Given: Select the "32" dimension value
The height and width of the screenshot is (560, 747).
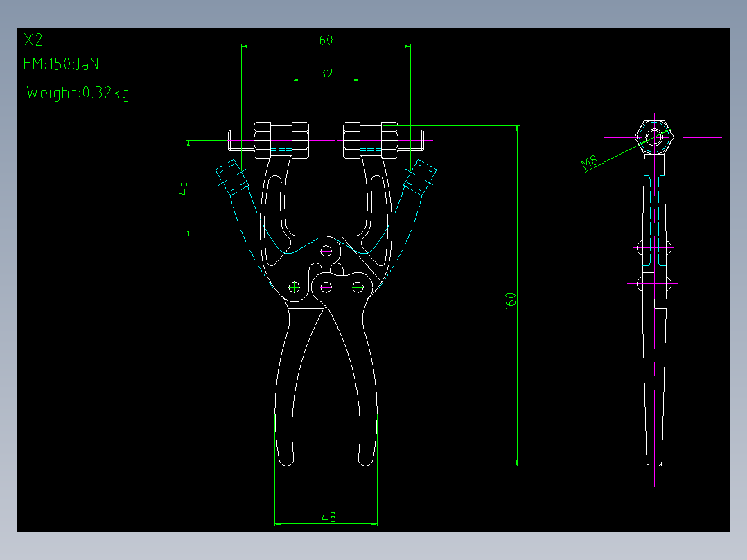Looking at the screenshot, I should (326, 74).
